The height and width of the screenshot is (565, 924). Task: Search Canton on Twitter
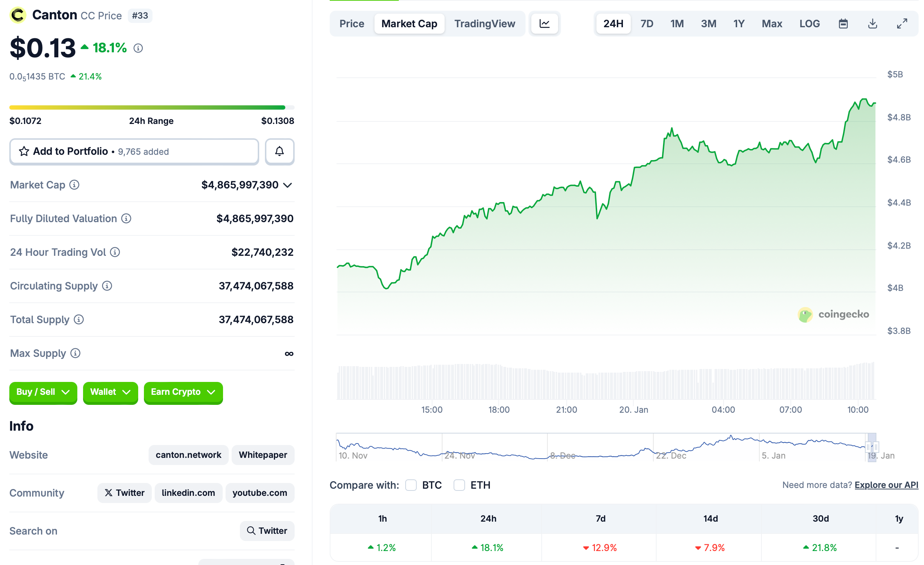[267, 531]
